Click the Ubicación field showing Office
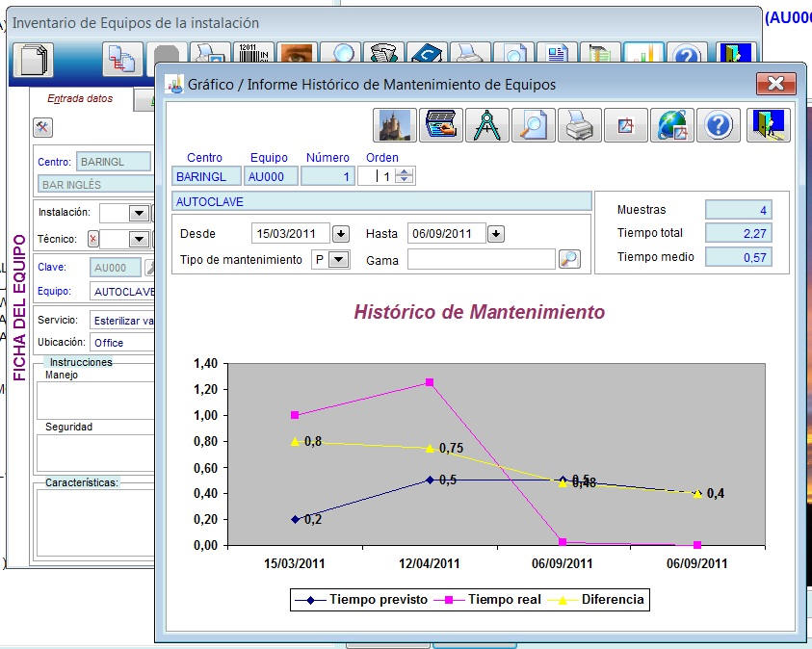812x649 pixels. [x=122, y=343]
